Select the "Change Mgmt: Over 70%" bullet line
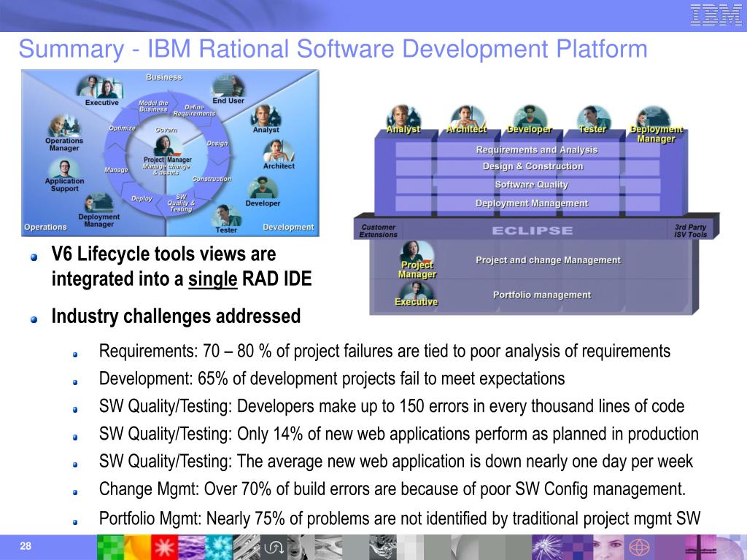 392,489
